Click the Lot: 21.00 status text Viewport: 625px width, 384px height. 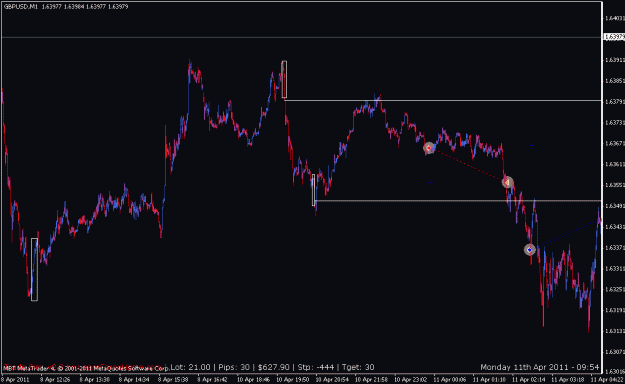click(x=191, y=367)
